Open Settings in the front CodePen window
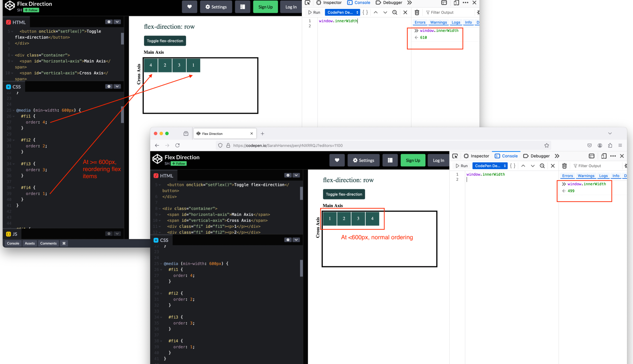 [363, 160]
